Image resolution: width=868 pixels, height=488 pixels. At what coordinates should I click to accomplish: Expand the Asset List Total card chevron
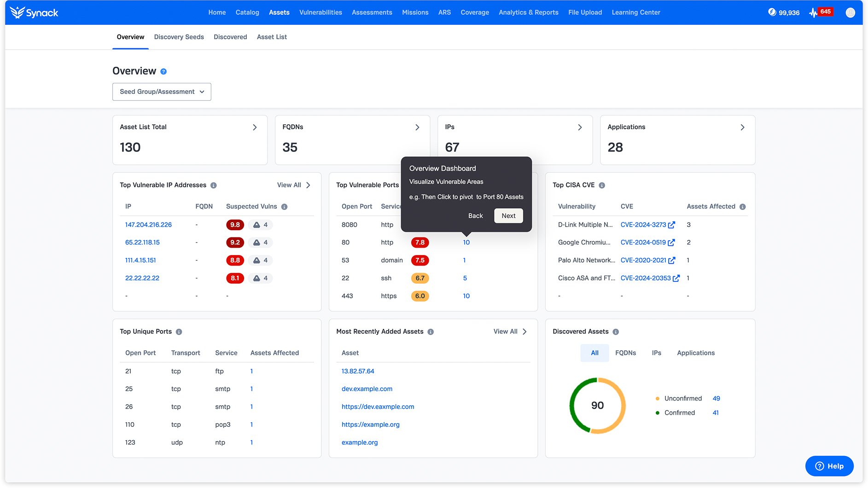(x=255, y=127)
